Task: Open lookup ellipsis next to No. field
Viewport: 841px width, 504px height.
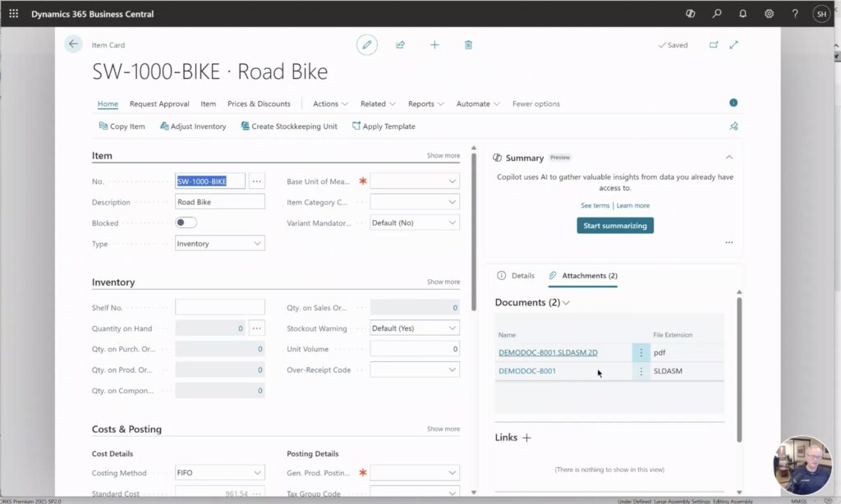Action: point(257,181)
